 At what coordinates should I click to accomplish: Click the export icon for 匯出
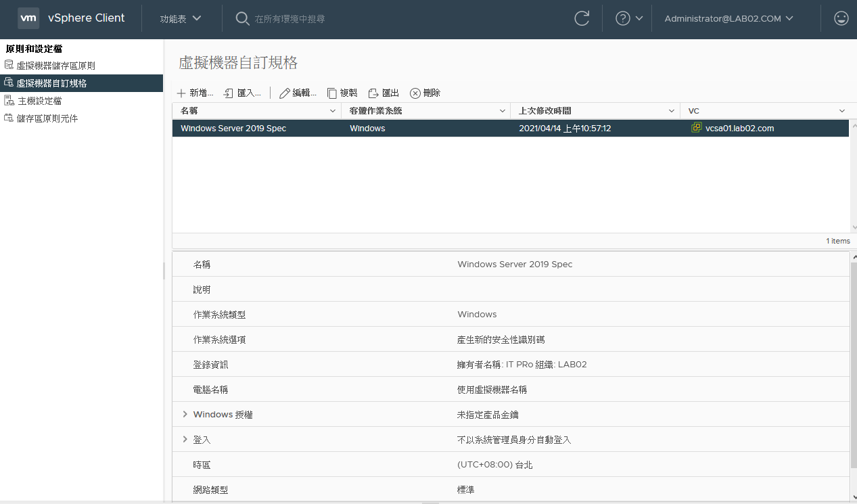pos(373,93)
